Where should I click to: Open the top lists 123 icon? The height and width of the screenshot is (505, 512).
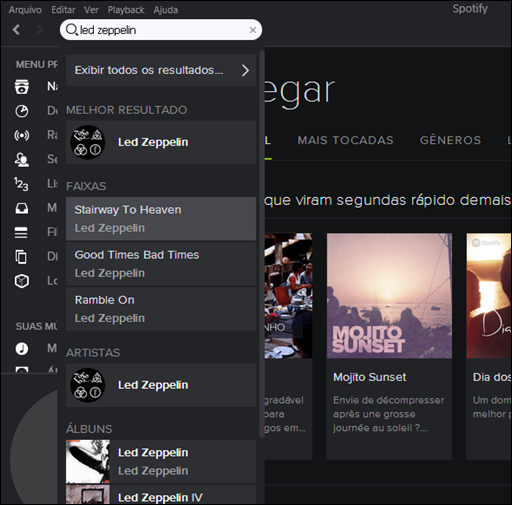point(21,184)
